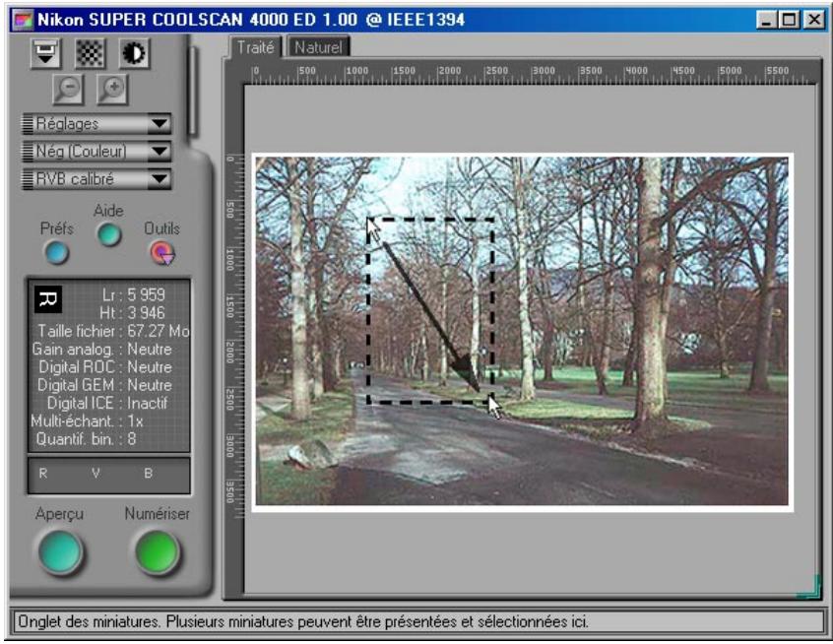Image resolution: width=833 pixels, height=644 pixels.
Task: Click the Nikon application icon in title bar
Action: coord(24,21)
